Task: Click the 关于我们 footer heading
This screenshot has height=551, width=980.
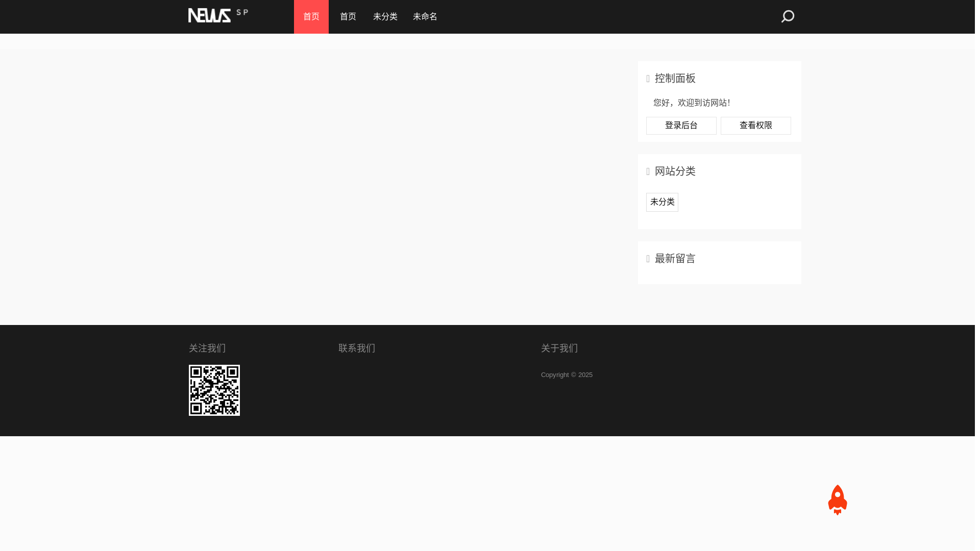Action: (x=559, y=348)
